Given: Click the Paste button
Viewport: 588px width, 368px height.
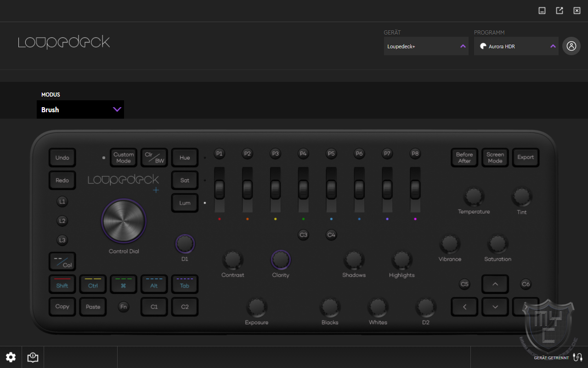Looking at the screenshot, I should pos(93,307).
